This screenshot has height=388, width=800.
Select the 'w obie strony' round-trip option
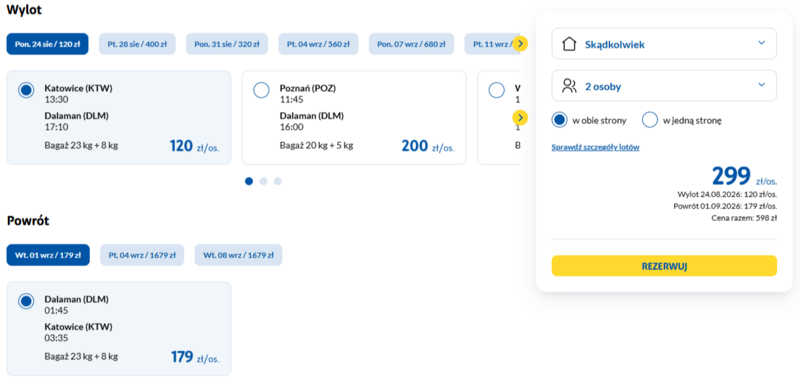[x=560, y=120]
